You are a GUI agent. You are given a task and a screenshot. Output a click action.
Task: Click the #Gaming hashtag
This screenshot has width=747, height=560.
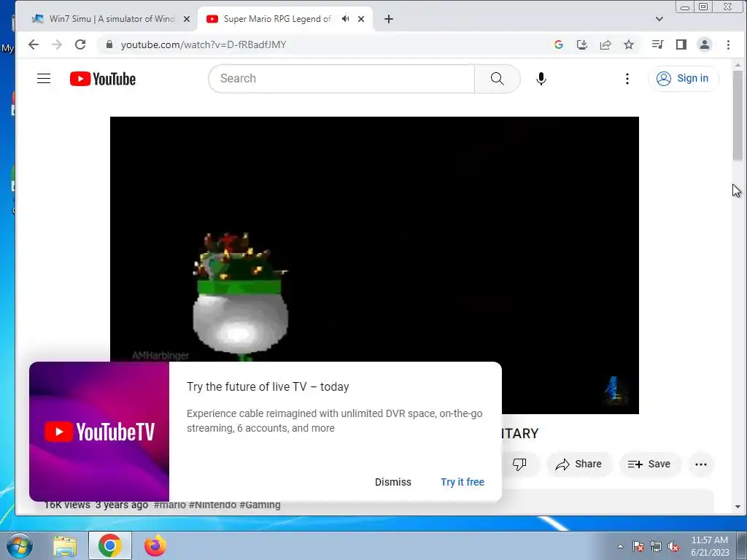tap(260, 505)
